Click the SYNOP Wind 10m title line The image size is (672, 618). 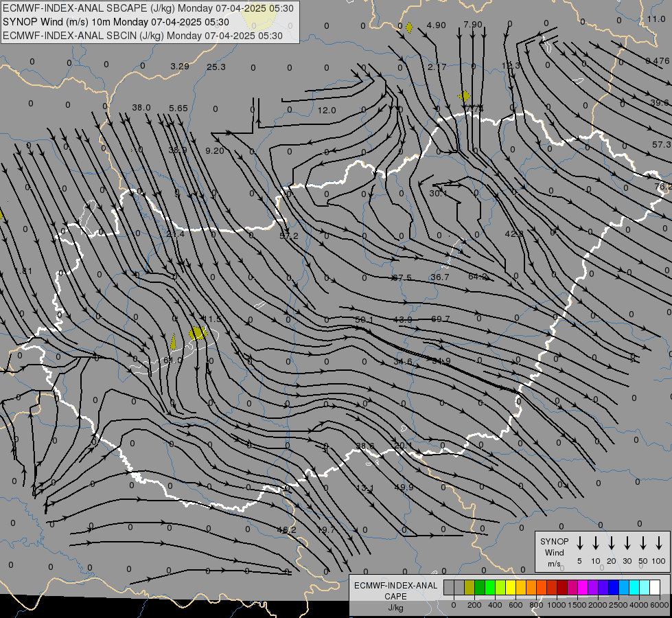(x=116, y=22)
